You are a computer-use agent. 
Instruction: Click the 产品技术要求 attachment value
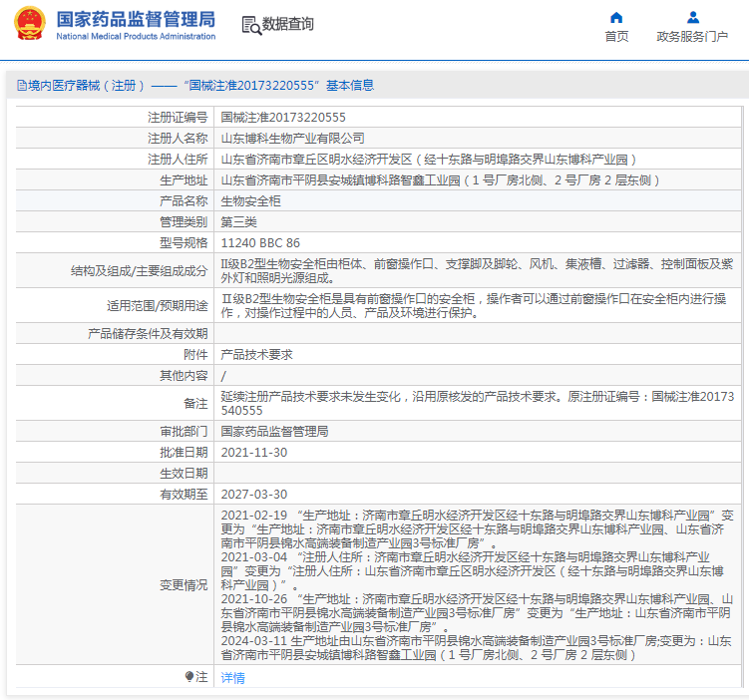[256, 355]
